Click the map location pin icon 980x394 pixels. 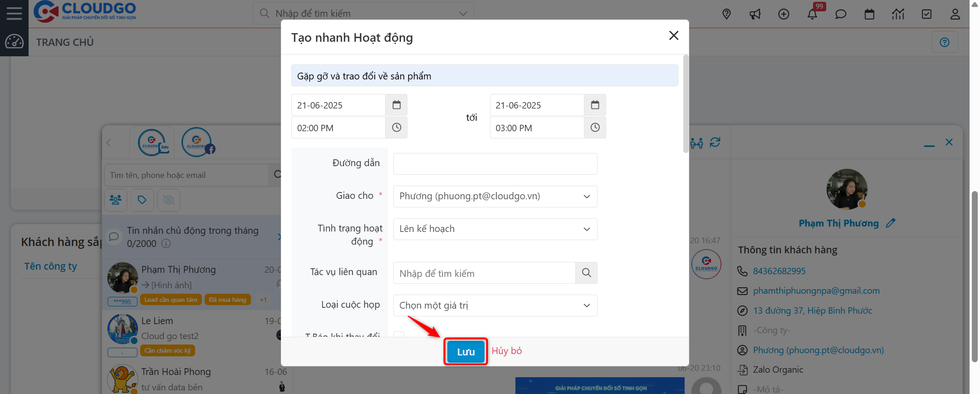click(726, 14)
